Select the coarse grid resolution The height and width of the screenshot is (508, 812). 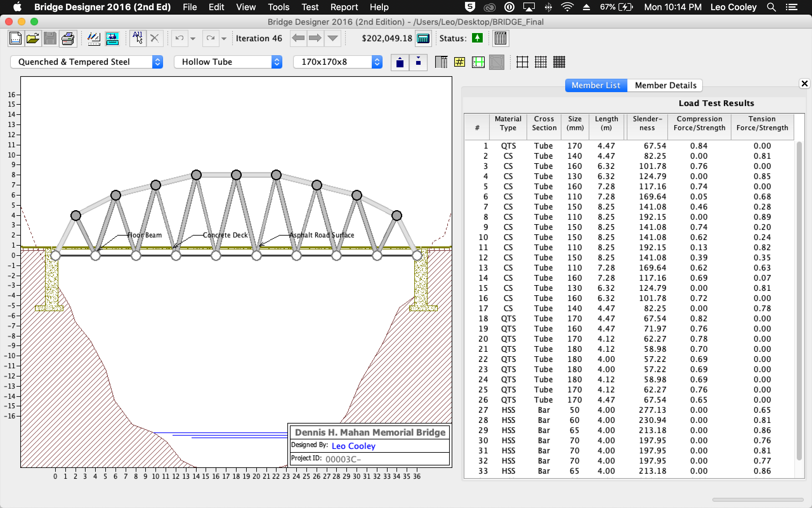click(x=522, y=62)
